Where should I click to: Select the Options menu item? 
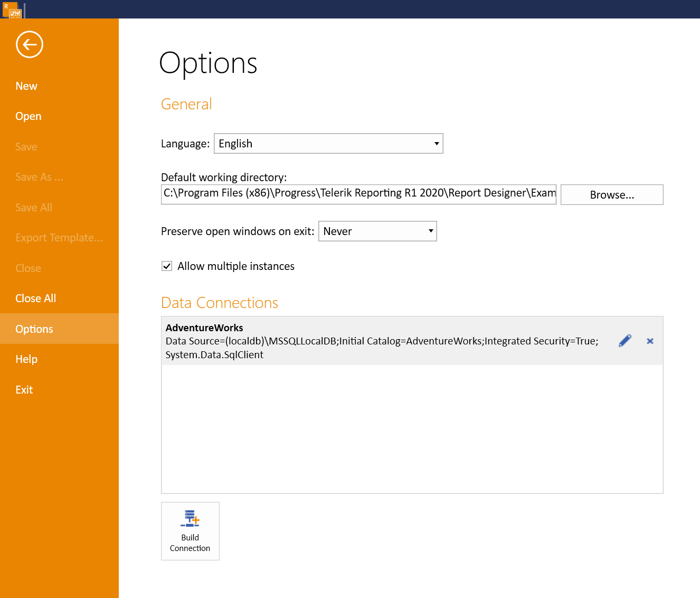point(34,329)
